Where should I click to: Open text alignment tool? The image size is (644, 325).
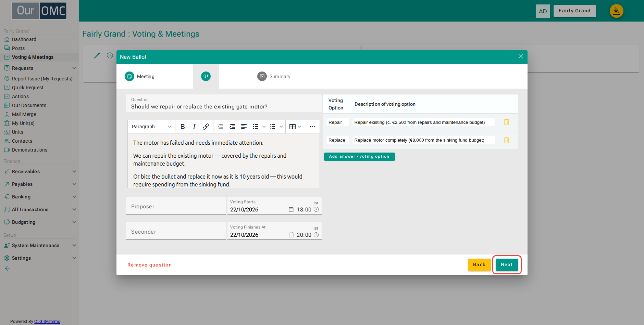pos(244,127)
